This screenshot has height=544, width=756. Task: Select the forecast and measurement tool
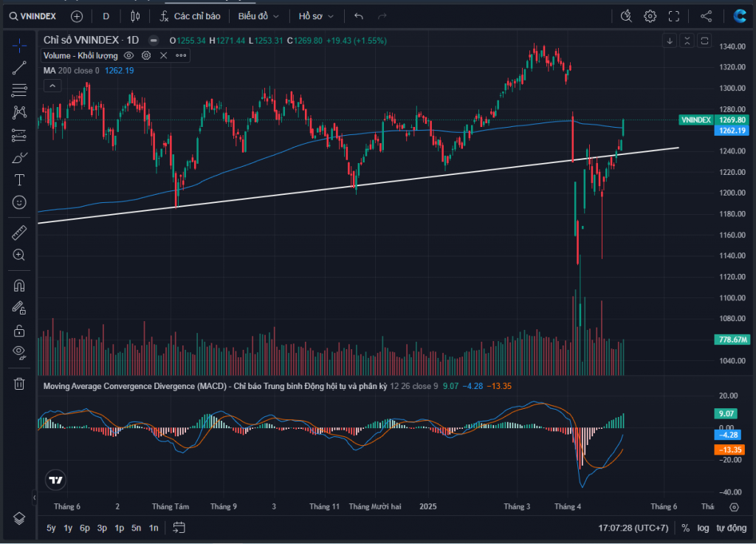[19, 135]
